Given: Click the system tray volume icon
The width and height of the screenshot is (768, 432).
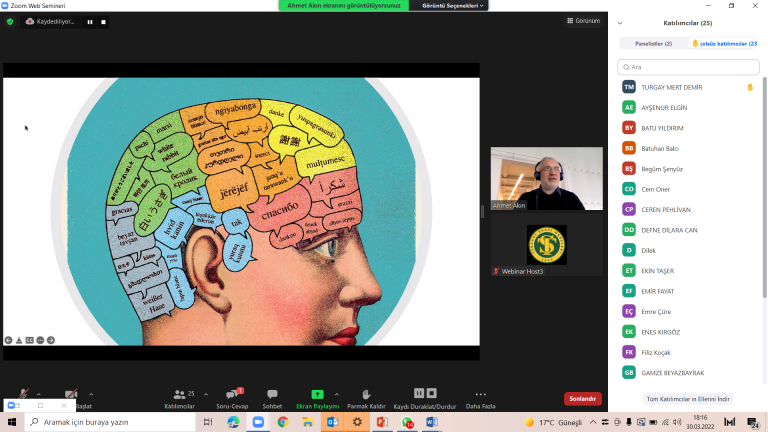Looking at the screenshot, I should coord(677,422).
